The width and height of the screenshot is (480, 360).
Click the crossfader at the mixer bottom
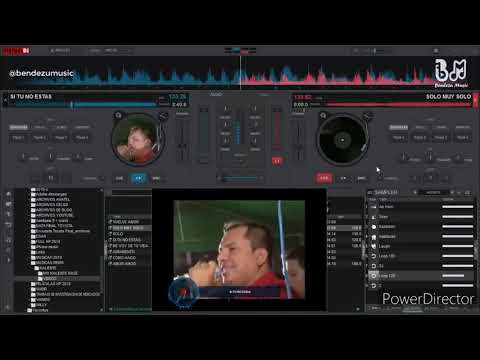pyautogui.click(x=240, y=179)
